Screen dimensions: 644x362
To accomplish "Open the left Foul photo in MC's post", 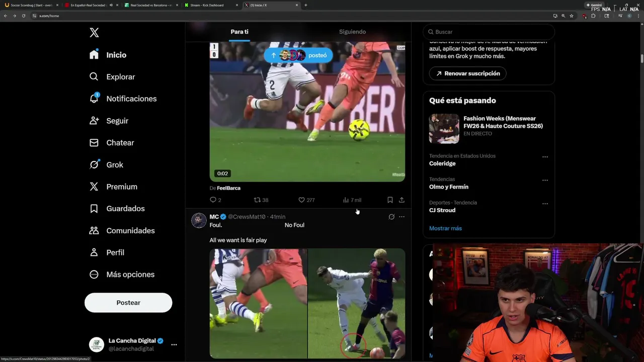I will 258,304.
